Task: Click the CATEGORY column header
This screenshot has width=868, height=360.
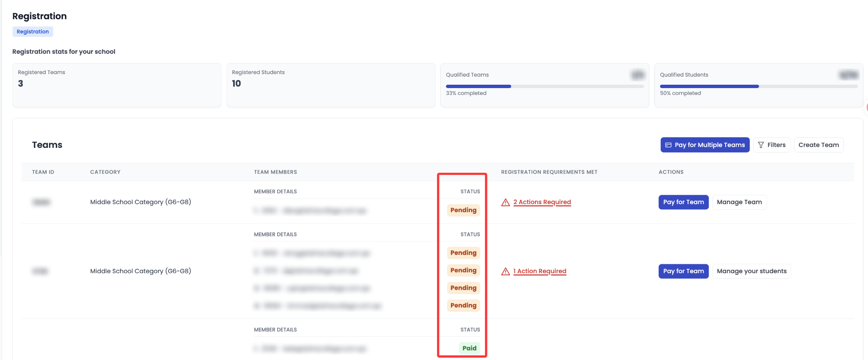Action: (105, 172)
